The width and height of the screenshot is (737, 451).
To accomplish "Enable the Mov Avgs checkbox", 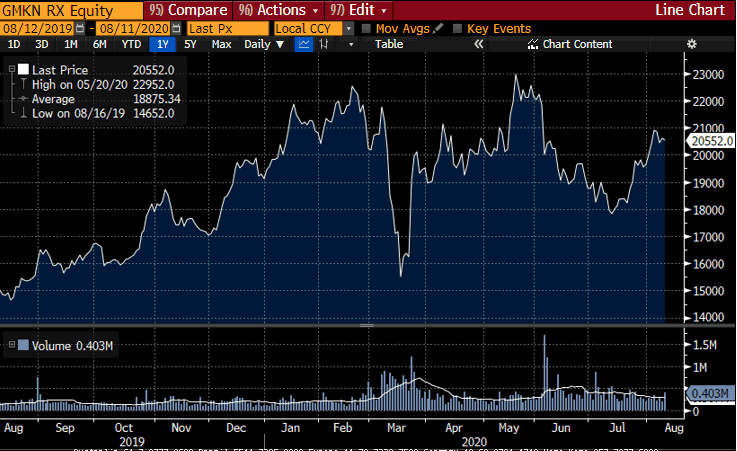I will pos(366,29).
